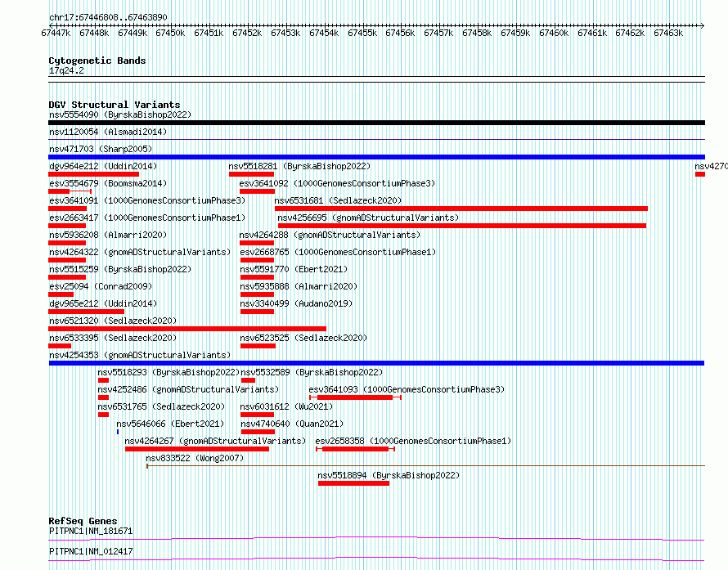Open dgv965e212 (Uddin2014) variant
Image resolution: width=728 pixels, height=570 pixels.
pos(103,303)
